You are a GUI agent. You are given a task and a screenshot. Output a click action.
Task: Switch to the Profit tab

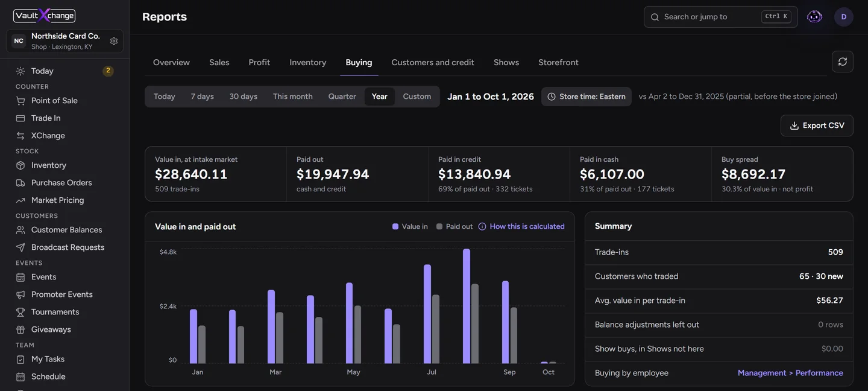pos(259,63)
